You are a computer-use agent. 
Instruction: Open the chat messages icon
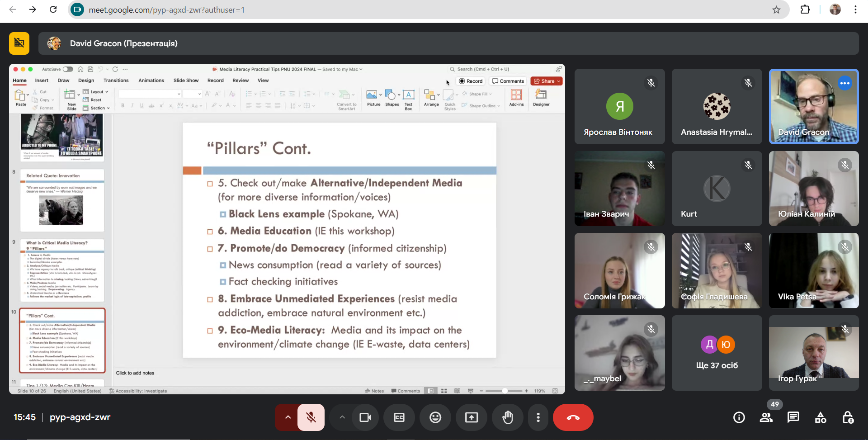click(793, 417)
